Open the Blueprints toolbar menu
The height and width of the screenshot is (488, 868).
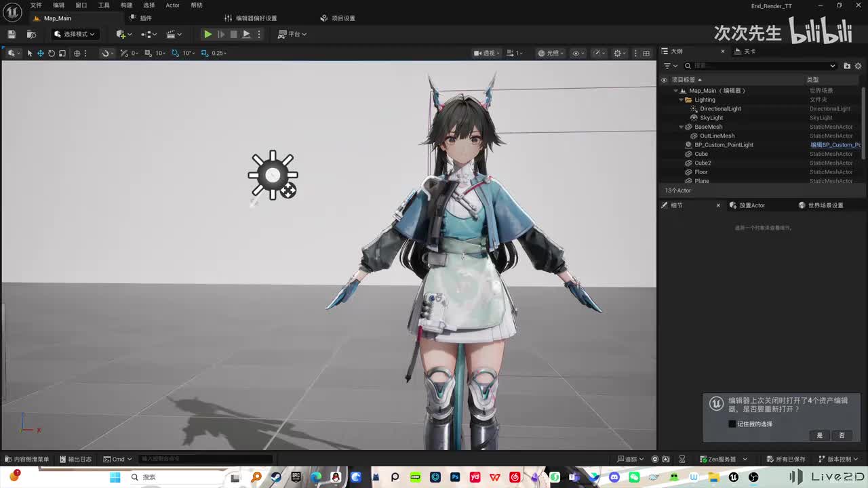click(x=149, y=34)
